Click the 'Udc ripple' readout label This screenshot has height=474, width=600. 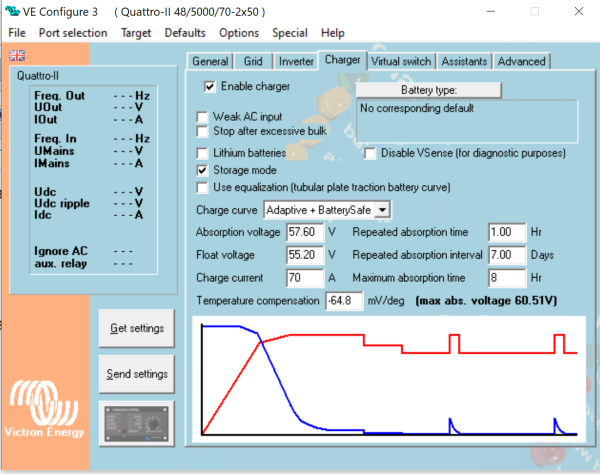tap(62, 203)
